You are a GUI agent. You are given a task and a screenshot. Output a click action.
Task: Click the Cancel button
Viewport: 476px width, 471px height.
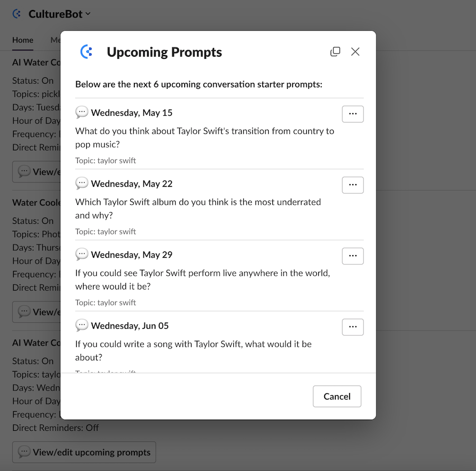(x=337, y=396)
